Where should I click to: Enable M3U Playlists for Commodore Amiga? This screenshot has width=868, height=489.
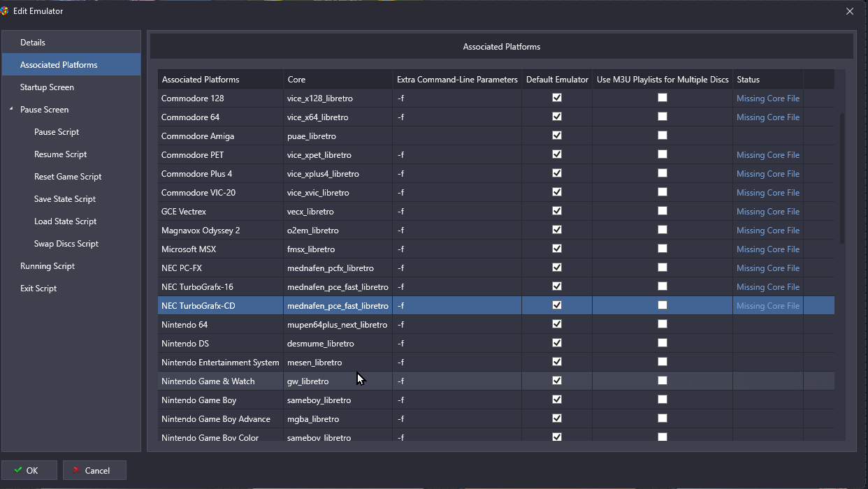pyautogui.click(x=663, y=136)
